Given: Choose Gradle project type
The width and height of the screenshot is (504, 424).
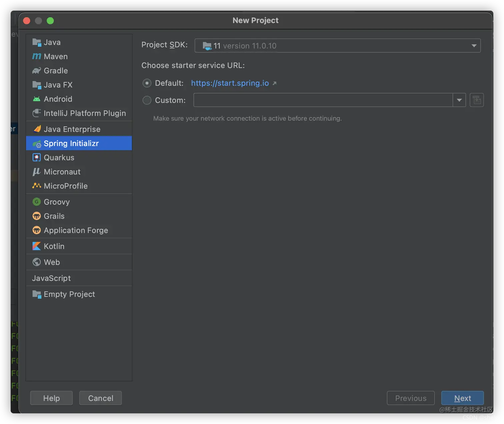Looking at the screenshot, I should pos(79,71).
